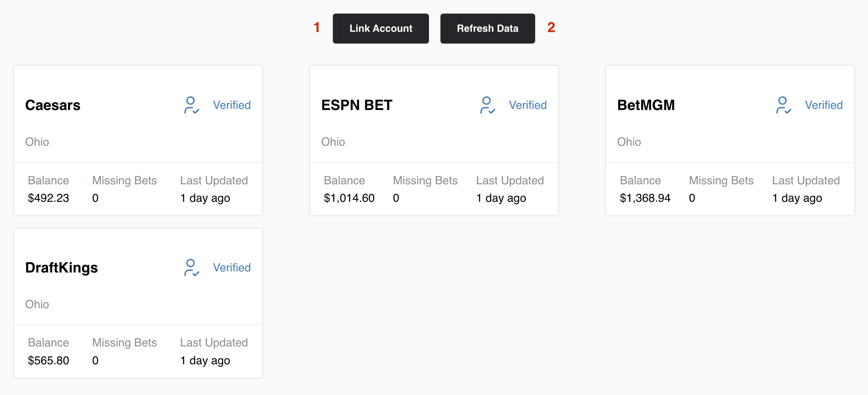The height and width of the screenshot is (395, 868).
Task: Open the ESPN BET account card
Action: (x=434, y=140)
